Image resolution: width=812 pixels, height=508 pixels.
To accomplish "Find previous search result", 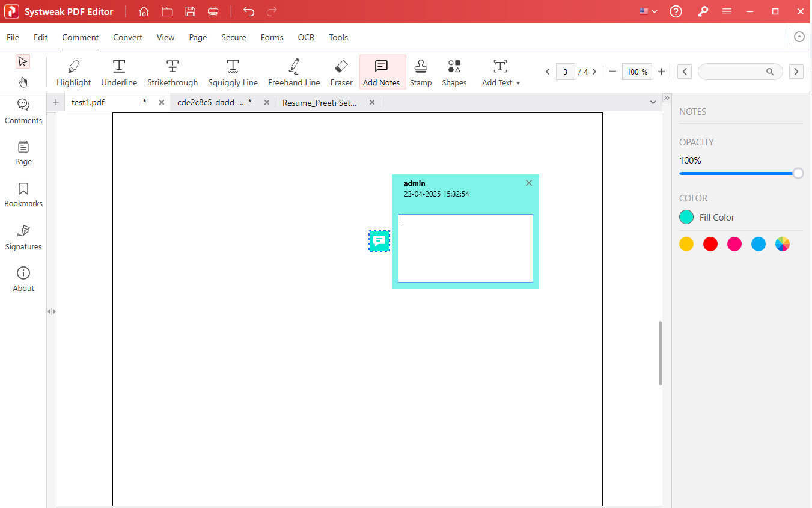I will (x=685, y=72).
